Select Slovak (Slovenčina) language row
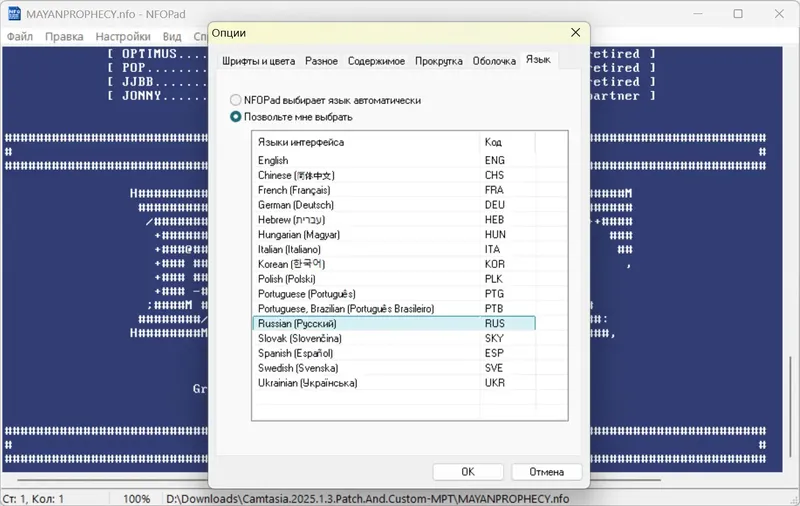Viewport: 800px width, 506px height. (x=394, y=338)
